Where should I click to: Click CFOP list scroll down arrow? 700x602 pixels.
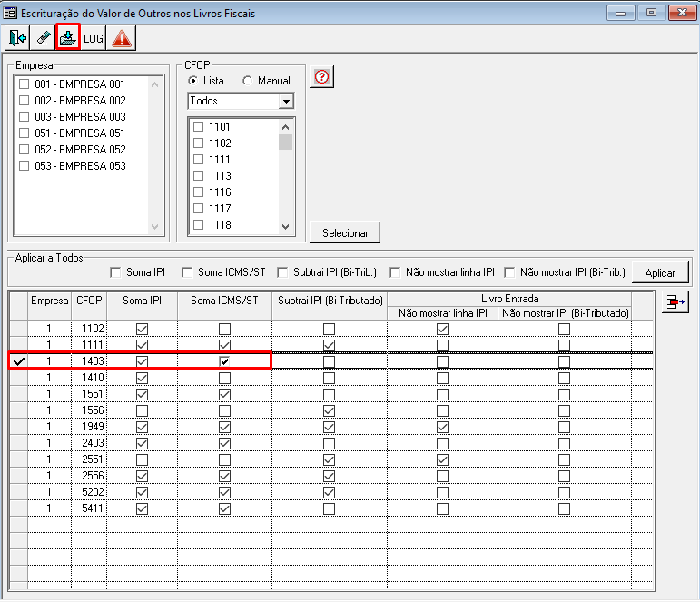tap(286, 227)
